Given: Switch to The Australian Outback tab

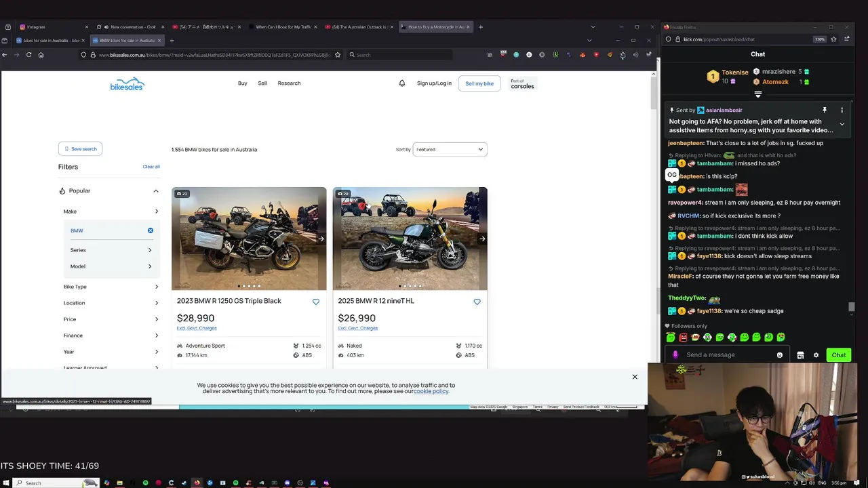Looking at the screenshot, I should click(358, 27).
